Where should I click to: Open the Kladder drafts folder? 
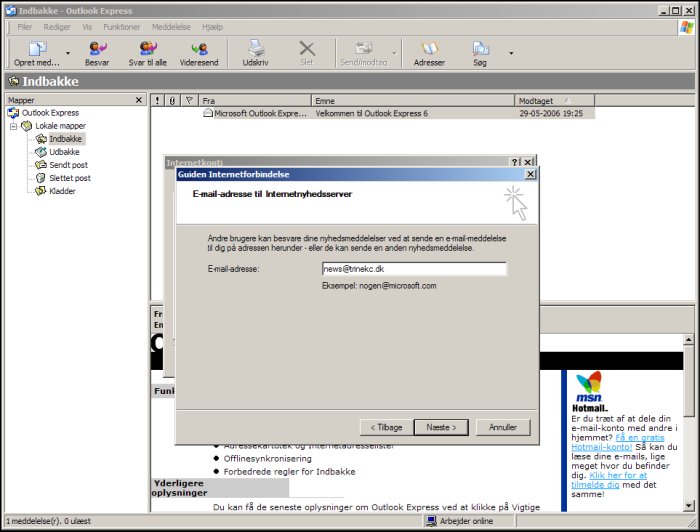(x=62, y=191)
